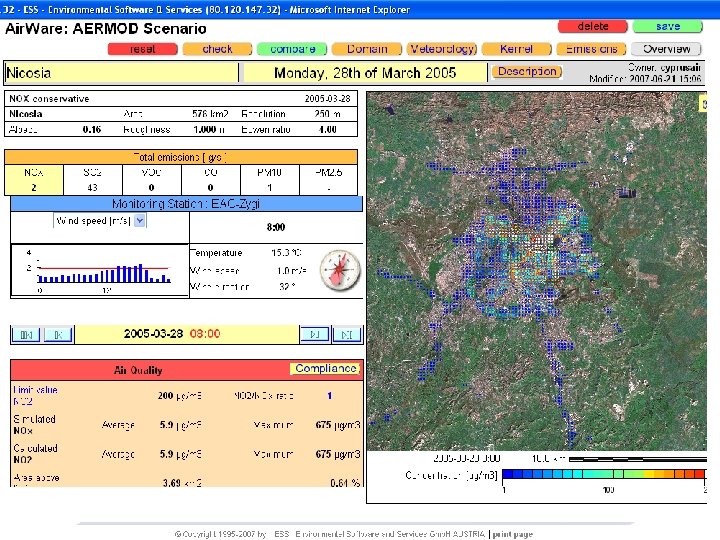
Task: Click the NOX conservative title text
Action: (x=49, y=99)
